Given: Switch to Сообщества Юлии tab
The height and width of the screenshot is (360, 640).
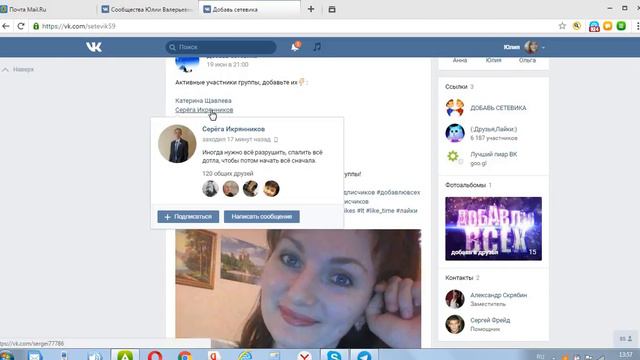Looking at the screenshot, I should point(147,9).
